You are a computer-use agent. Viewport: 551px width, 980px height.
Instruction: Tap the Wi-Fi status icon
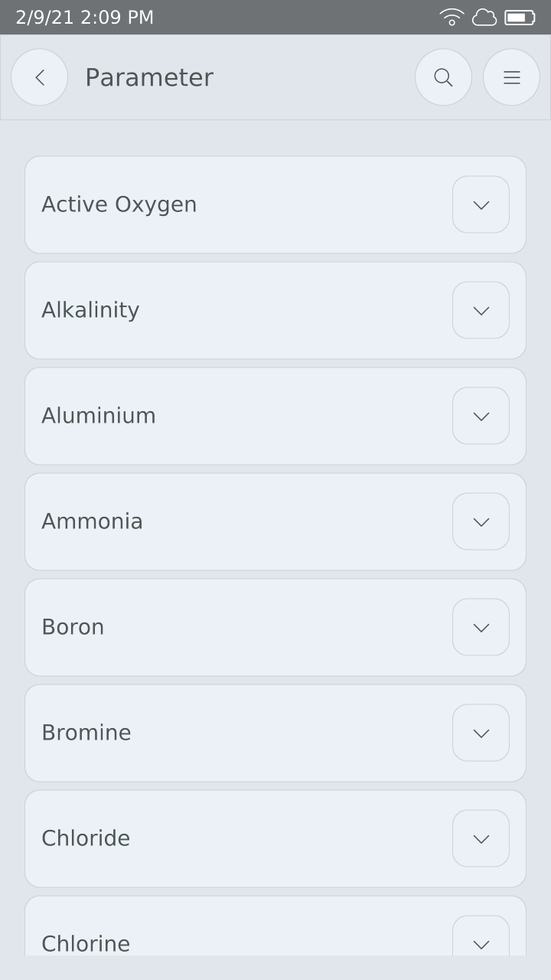tap(452, 17)
